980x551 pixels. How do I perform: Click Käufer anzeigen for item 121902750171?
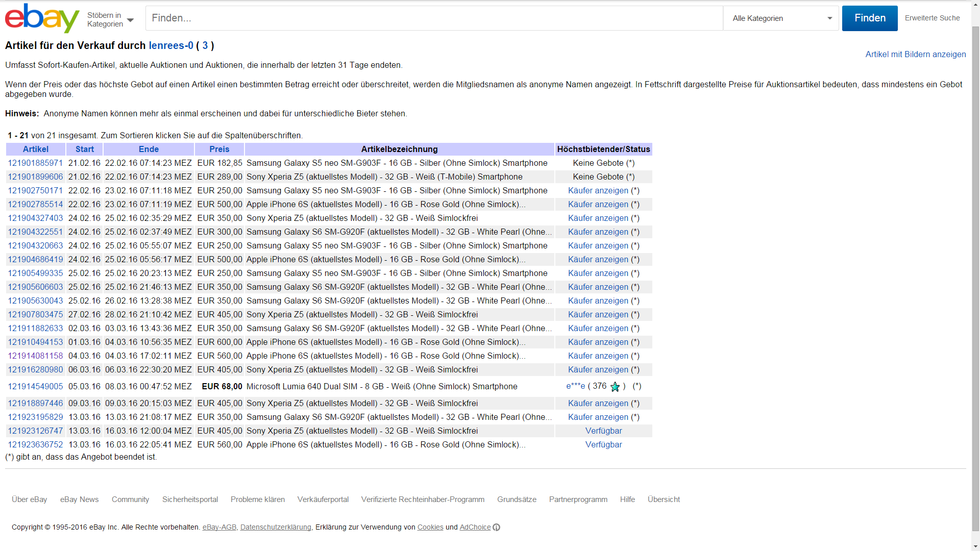(x=598, y=190)
